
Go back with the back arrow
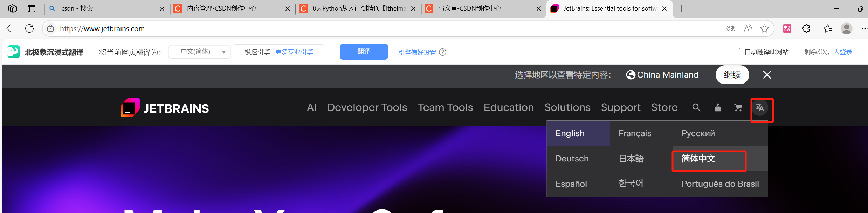click(x=11, y=28)
